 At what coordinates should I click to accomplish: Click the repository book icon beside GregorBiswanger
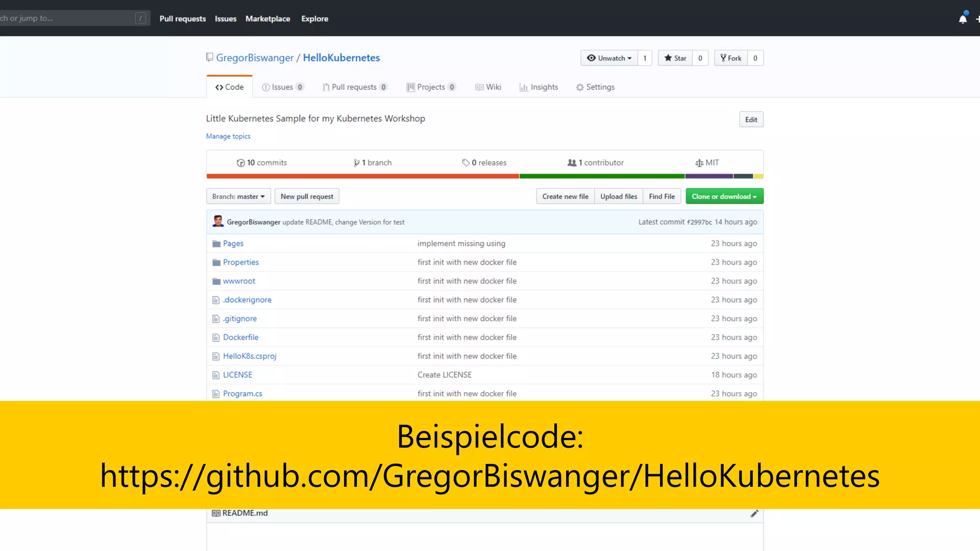coord(210,57)
